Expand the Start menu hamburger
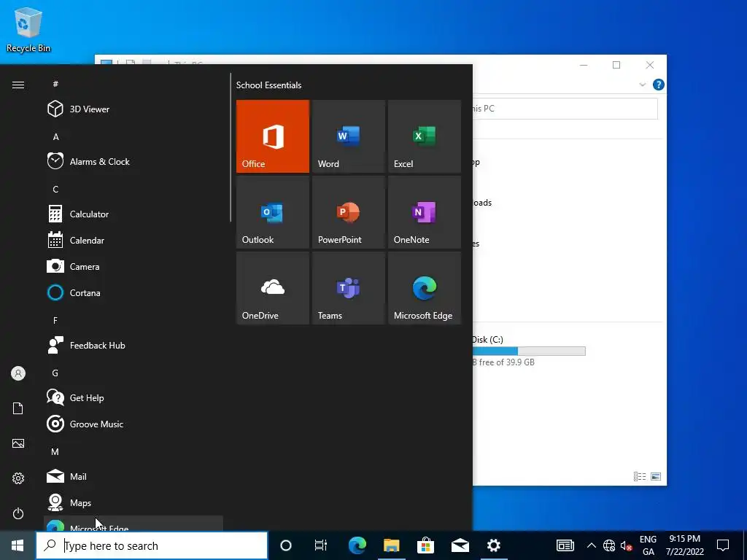This screenshot has height=560, width=747. click(18, 85)
